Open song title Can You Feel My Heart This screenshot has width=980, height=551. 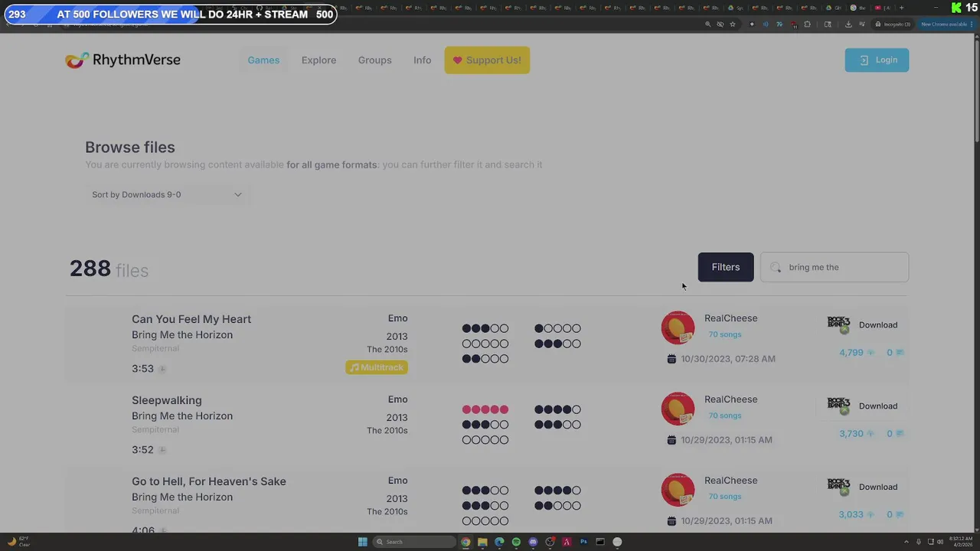click(191, 319)
